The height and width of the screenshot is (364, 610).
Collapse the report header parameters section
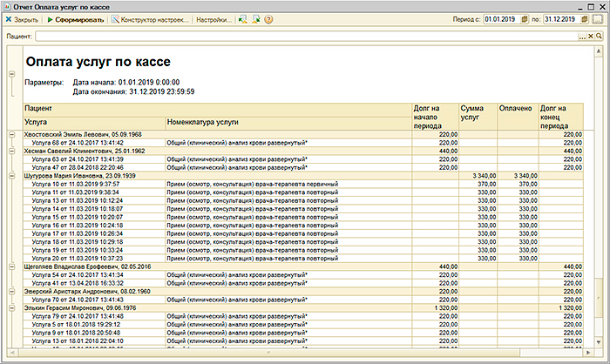pos(11,76)
